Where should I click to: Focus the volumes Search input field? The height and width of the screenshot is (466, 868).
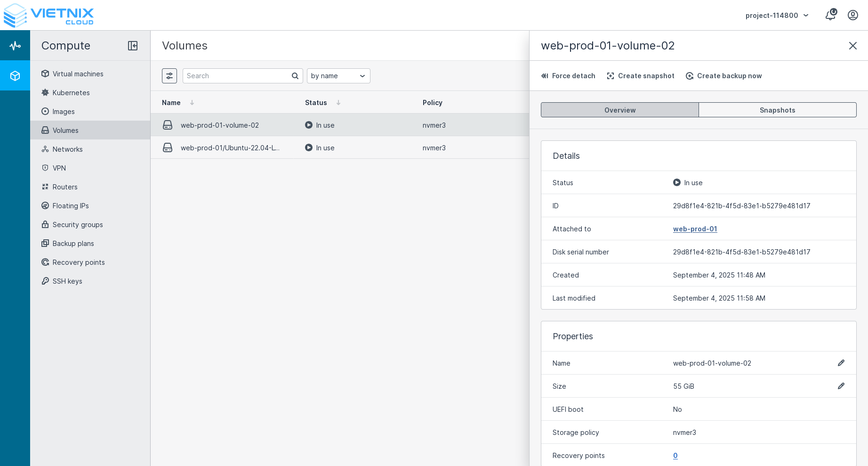click(237, 76)
